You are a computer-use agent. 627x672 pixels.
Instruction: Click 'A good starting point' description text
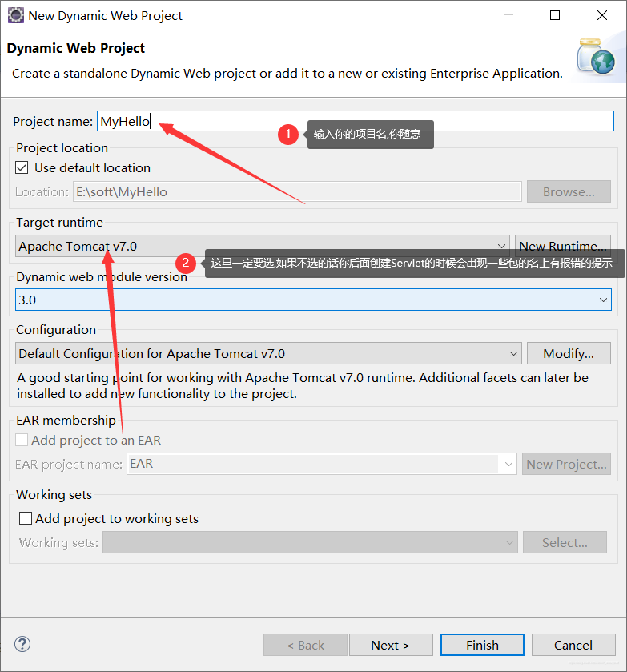(x=302, y=386)
